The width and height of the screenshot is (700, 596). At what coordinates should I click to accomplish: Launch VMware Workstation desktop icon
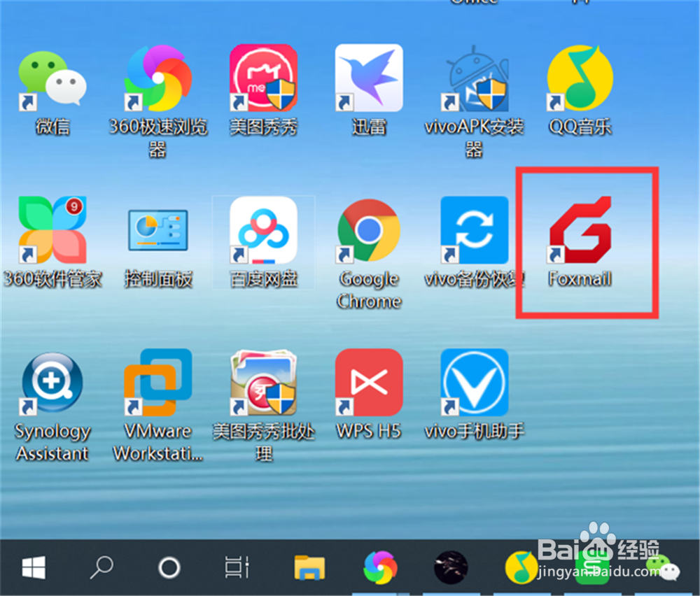(158, 383)
